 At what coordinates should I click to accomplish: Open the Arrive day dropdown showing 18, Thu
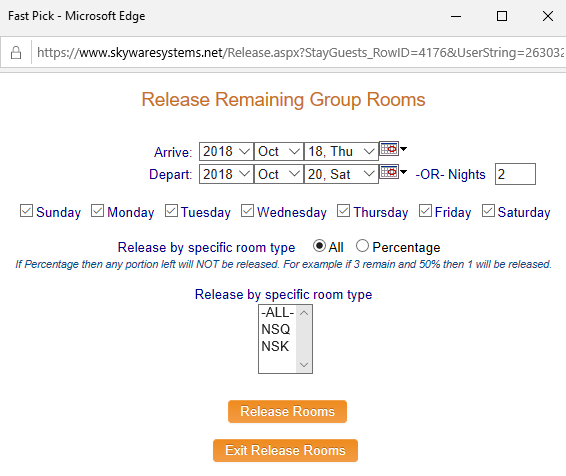tap(341, 152)
